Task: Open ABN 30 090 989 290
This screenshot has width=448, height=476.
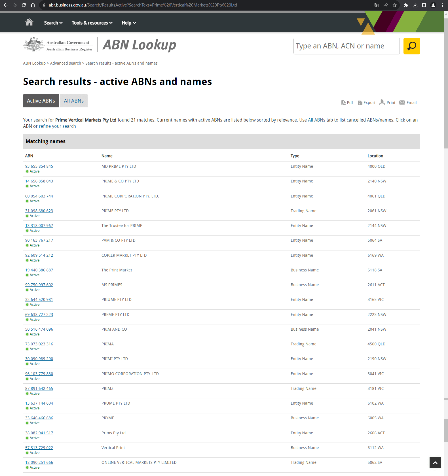Action: [x=39, y=359]
